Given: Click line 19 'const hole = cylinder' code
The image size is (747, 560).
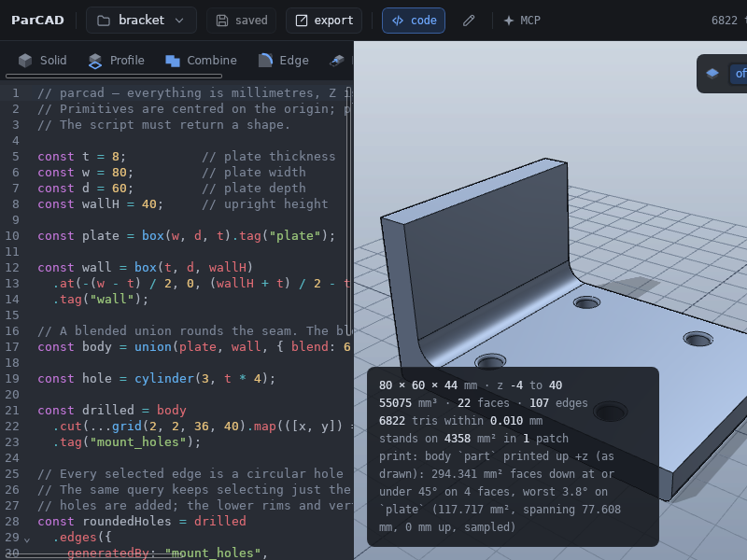Looking at the screenshot, I should (x=156, y=379).
